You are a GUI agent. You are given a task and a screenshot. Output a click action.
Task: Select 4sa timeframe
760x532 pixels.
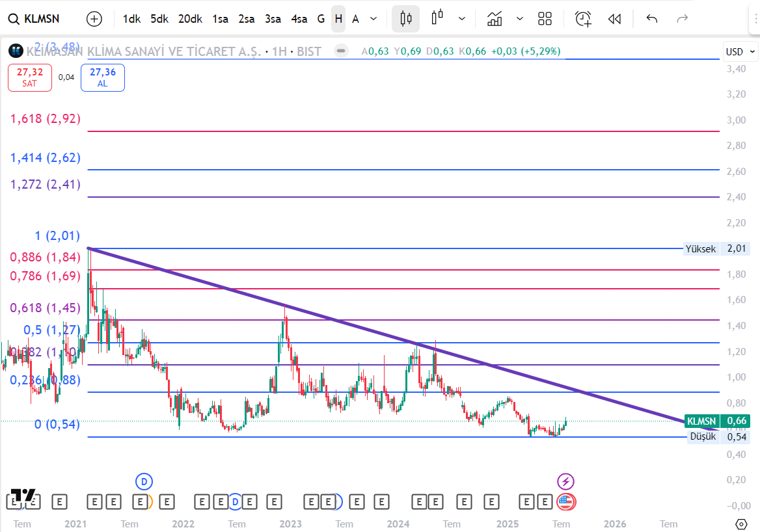299,19
